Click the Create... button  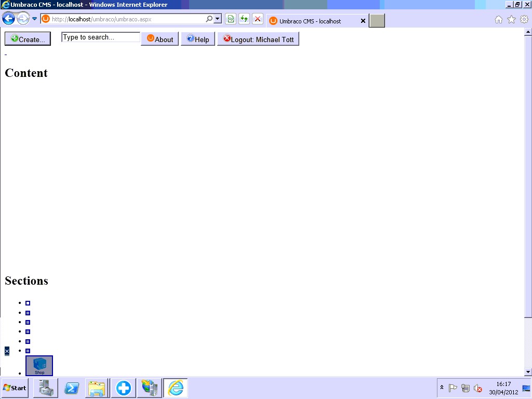(28, 39)
